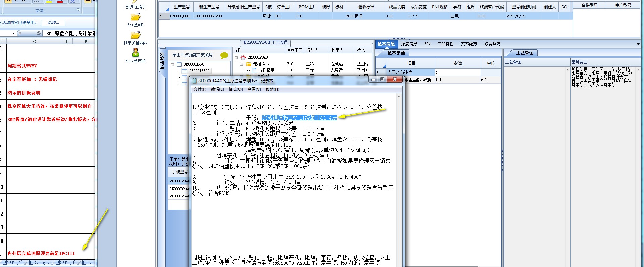644x267 pixels.
Task: Open the 查看(V) menu in Notepad
Action: point(254,89)
